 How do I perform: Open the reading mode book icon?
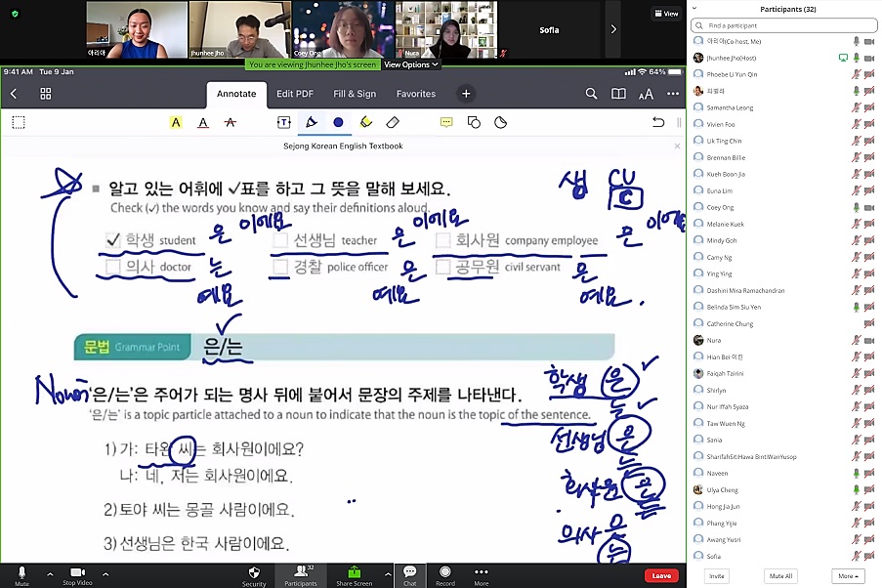point(618,94)
